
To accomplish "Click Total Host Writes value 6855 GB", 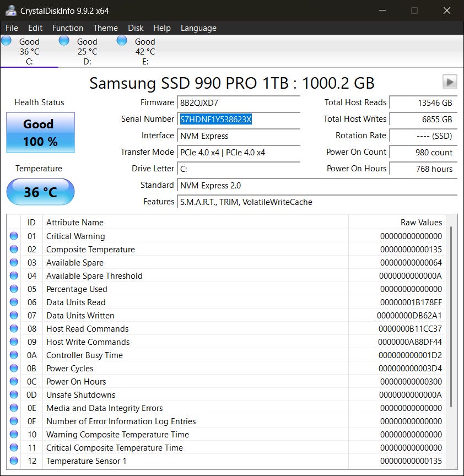I will (423, 120).
